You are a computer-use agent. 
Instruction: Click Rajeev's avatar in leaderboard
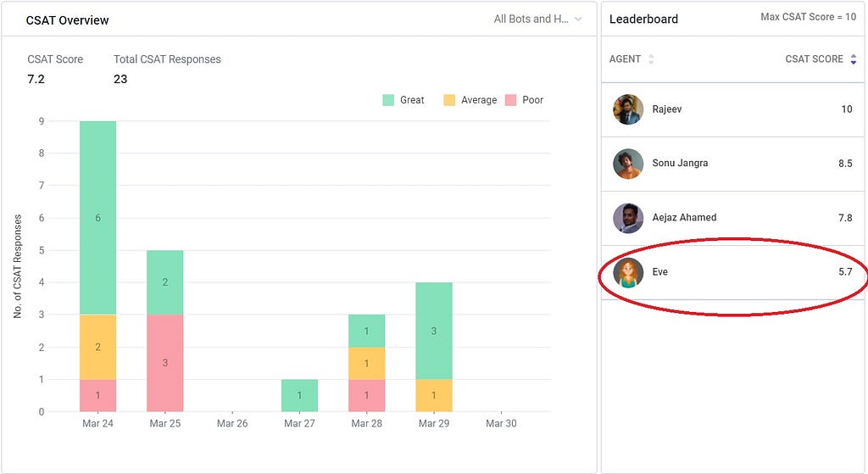click(628, 109)
